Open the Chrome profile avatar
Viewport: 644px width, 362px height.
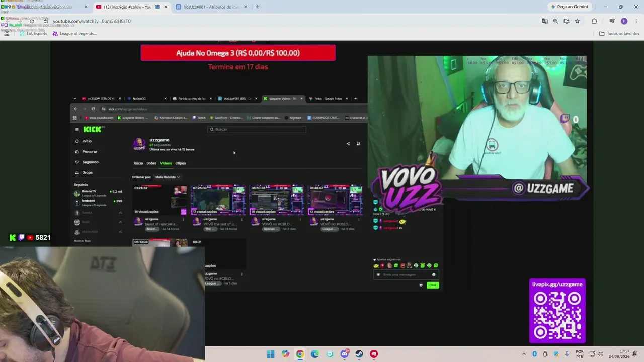624,21
